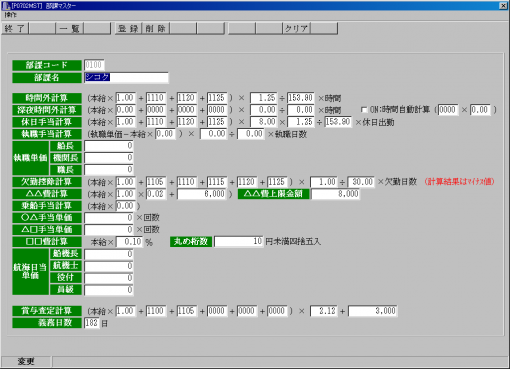Click the 3,000 field in 賞与査定計算 row
This screenshot has height=369, width=510.
(x=373, y=311)
